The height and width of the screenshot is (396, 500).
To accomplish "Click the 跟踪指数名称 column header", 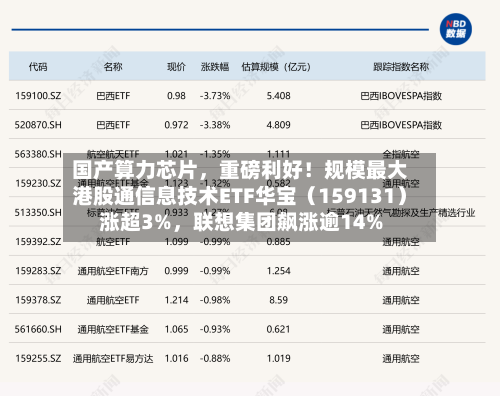I will (401, 67).
